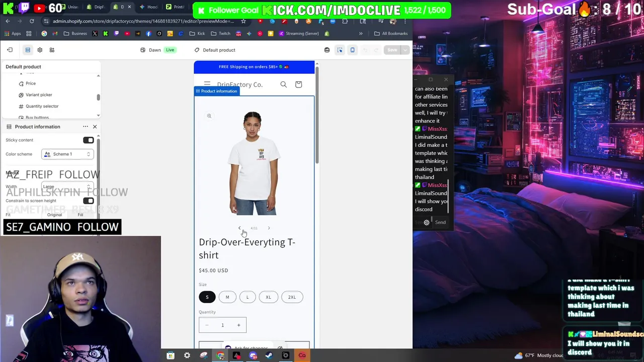644x362 pixels.
Task: Open the app embeds icon
Action: click(x=52, y=50)
